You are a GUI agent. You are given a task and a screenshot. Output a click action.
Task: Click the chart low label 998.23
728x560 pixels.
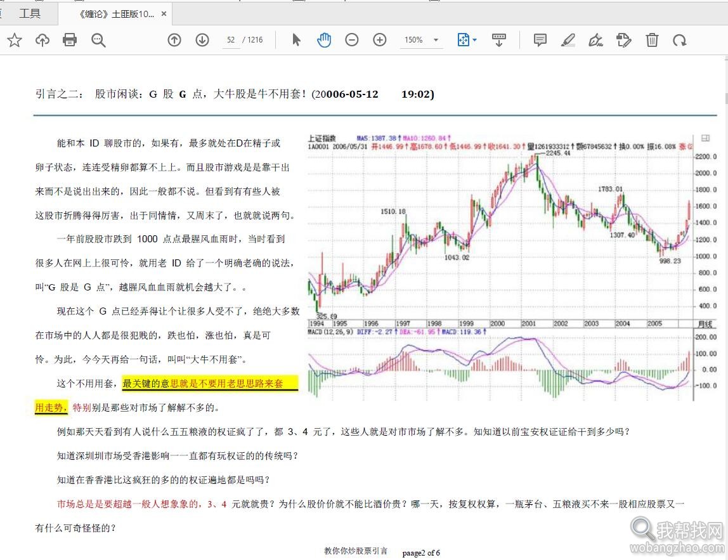tap(670, 261)
